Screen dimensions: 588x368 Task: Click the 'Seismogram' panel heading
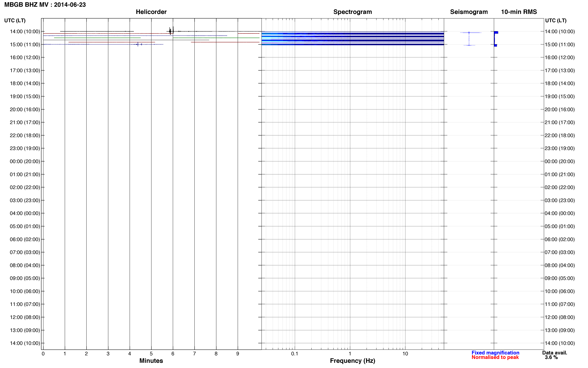(x=469, y=12)
